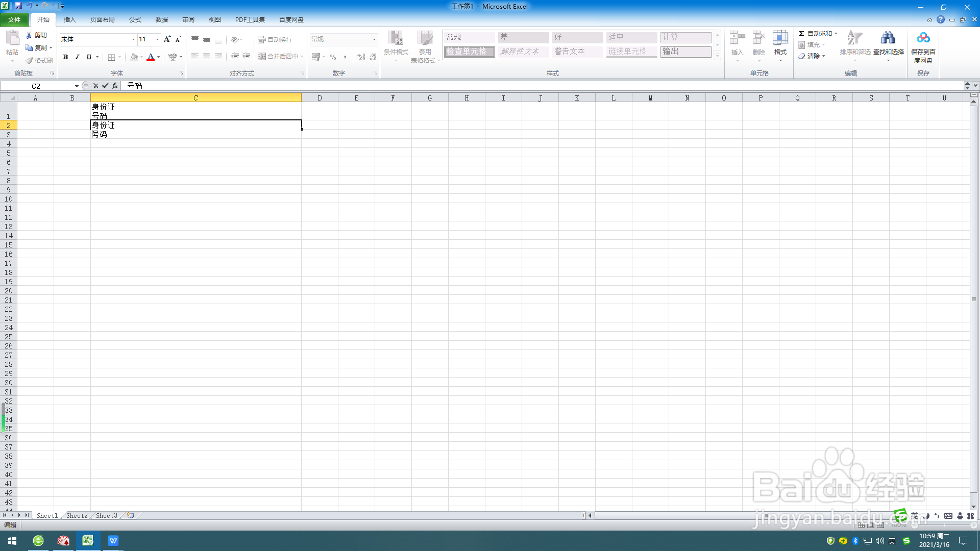The width and height of the screenshot is (980, 551).
Task: Click the Format Painter brush icon
Action: click(30, 60)
